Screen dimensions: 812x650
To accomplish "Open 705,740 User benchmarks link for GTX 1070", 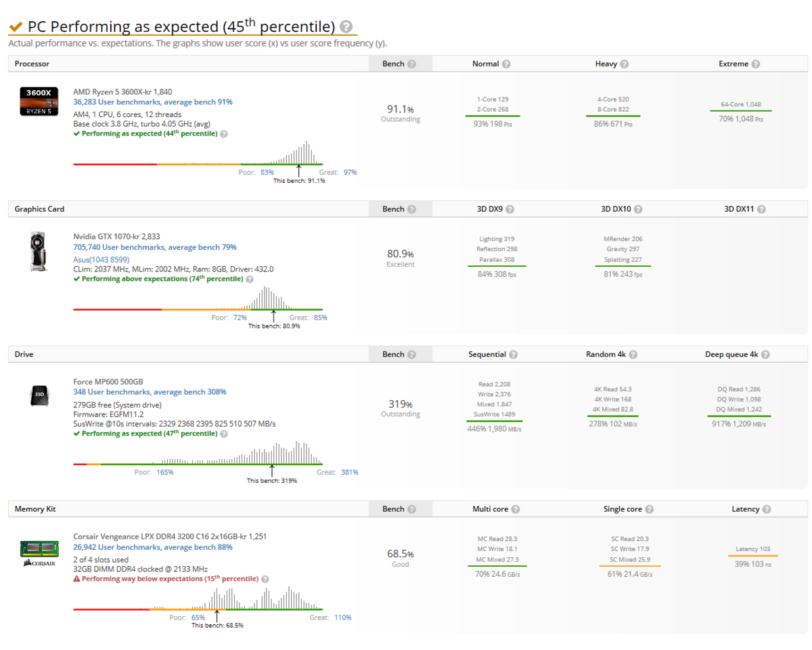I will point(155,247).
